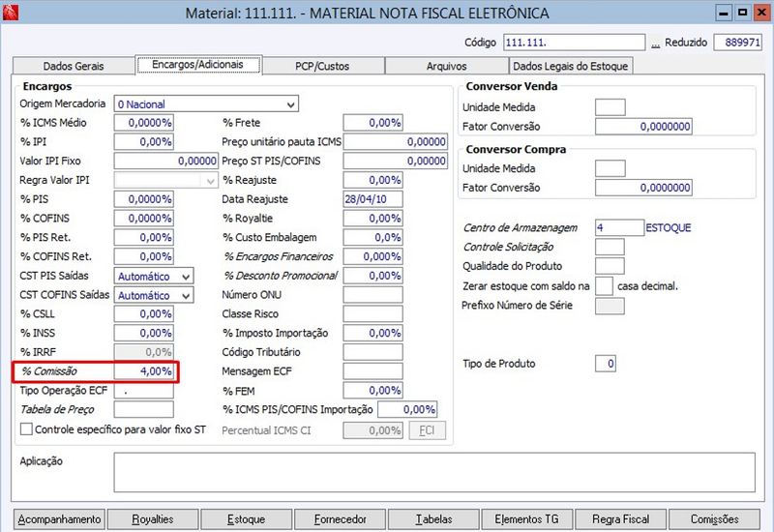Click the % COFINS Ret. field
Screen dimensions: 774x532
143,256
